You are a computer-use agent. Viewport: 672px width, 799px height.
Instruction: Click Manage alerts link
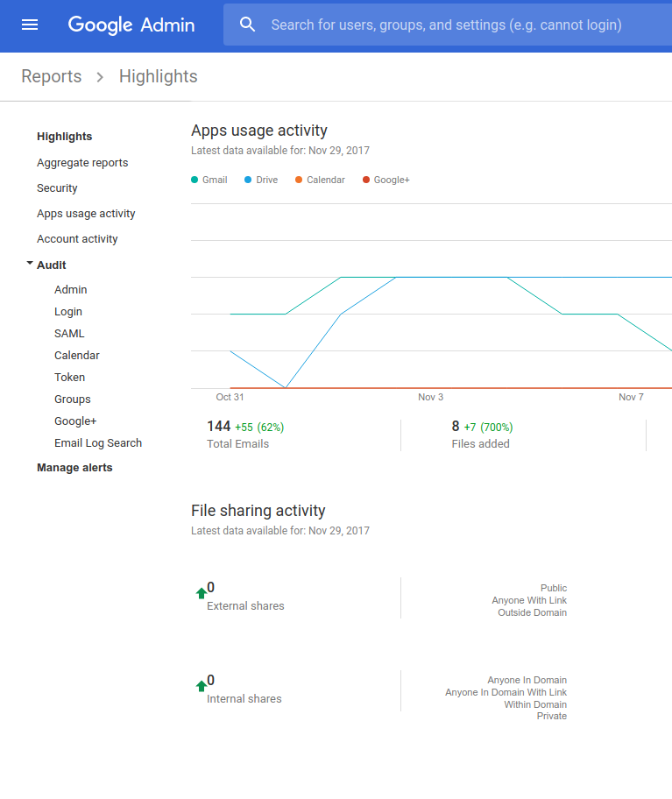coord(74,467)
